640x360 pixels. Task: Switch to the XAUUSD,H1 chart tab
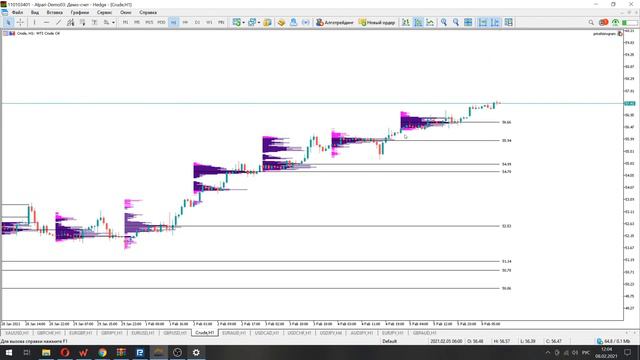point(17,333)
